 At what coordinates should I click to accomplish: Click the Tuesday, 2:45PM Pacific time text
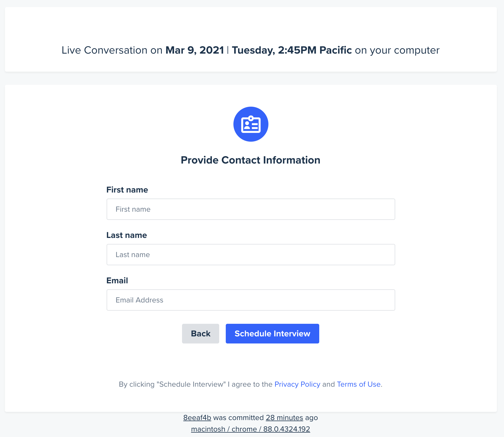(292, 50)
